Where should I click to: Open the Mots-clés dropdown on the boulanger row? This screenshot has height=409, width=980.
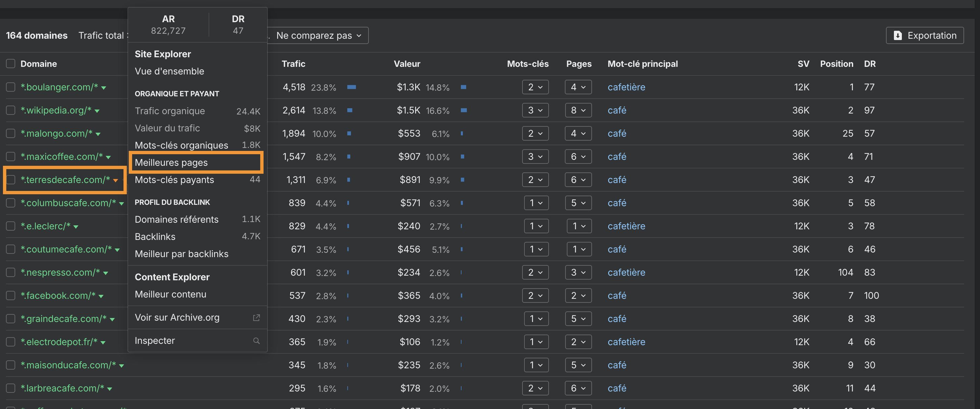535,87
